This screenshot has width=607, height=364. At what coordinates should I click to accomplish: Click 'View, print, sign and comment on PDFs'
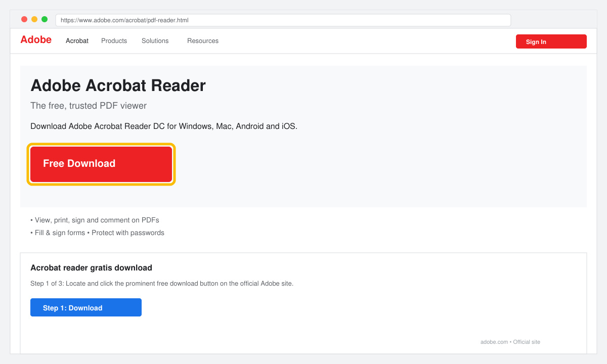tap(95, 220)
